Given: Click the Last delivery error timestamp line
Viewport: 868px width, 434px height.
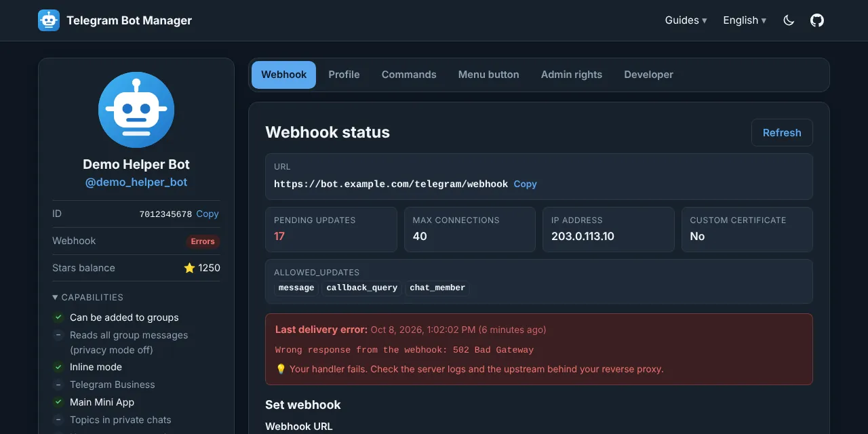Looking at the screenshot, I should (410, 330).
